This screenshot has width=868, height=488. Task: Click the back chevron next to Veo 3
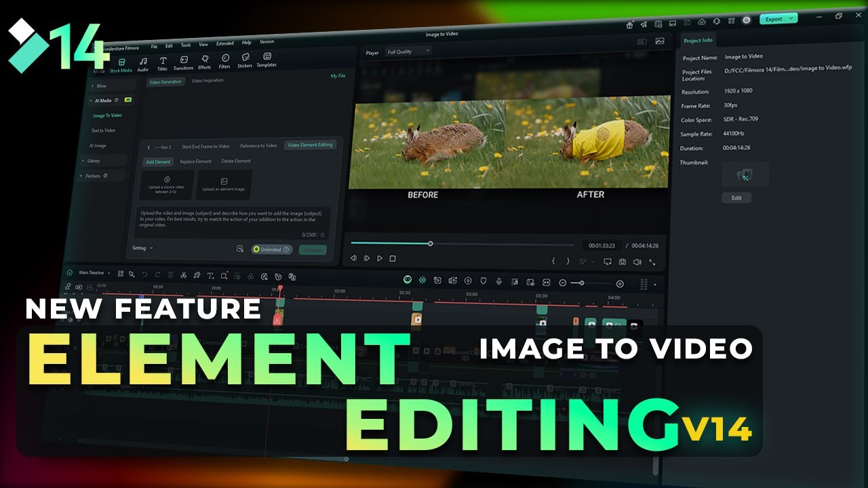coord(149,147)
